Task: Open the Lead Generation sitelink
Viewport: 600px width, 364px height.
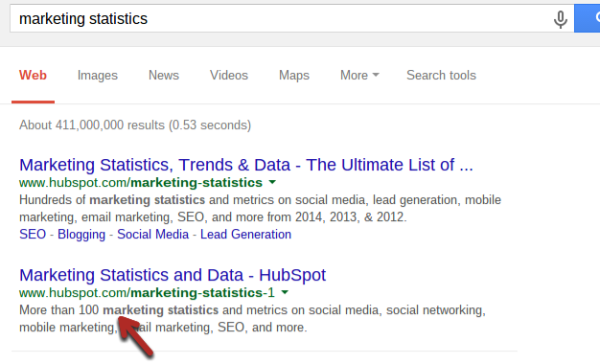Action: pos(245,234)
